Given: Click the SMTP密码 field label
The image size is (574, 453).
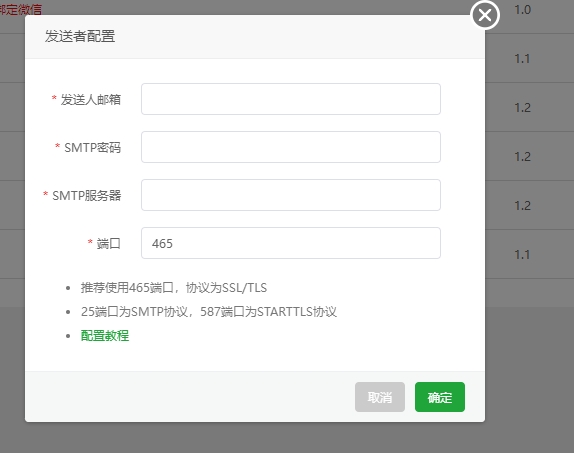Looking at the screenshot, I should coord(93,148).
